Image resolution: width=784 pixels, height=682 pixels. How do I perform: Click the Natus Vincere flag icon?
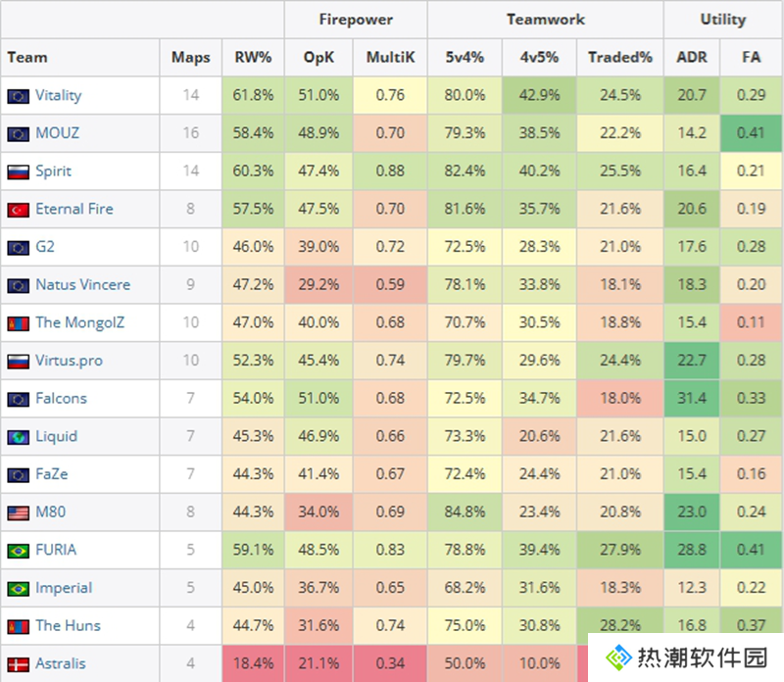coord(18,285)
